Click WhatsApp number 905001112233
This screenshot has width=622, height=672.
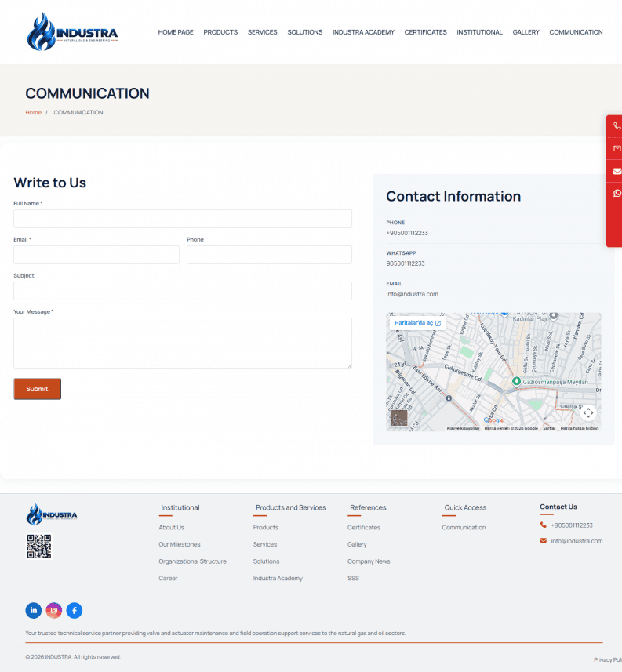[x=406, y=263]
